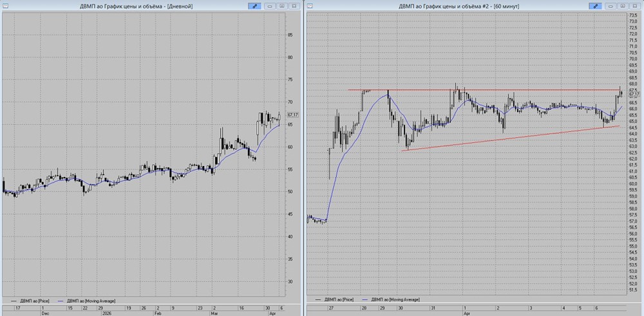
Task: Click the 30 level on the daily price axis
Action: (290, 281)
